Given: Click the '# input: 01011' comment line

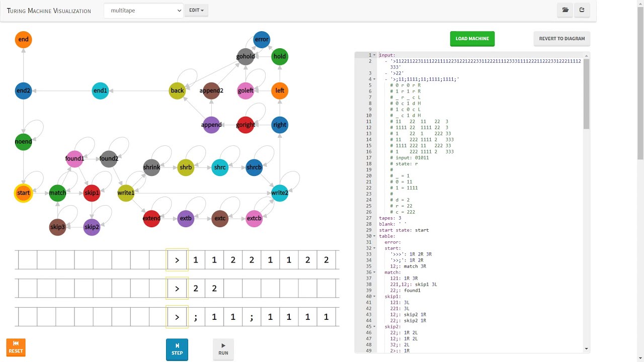Looking at the screenshot, I should pyautogui.click(x=410, y=158).
